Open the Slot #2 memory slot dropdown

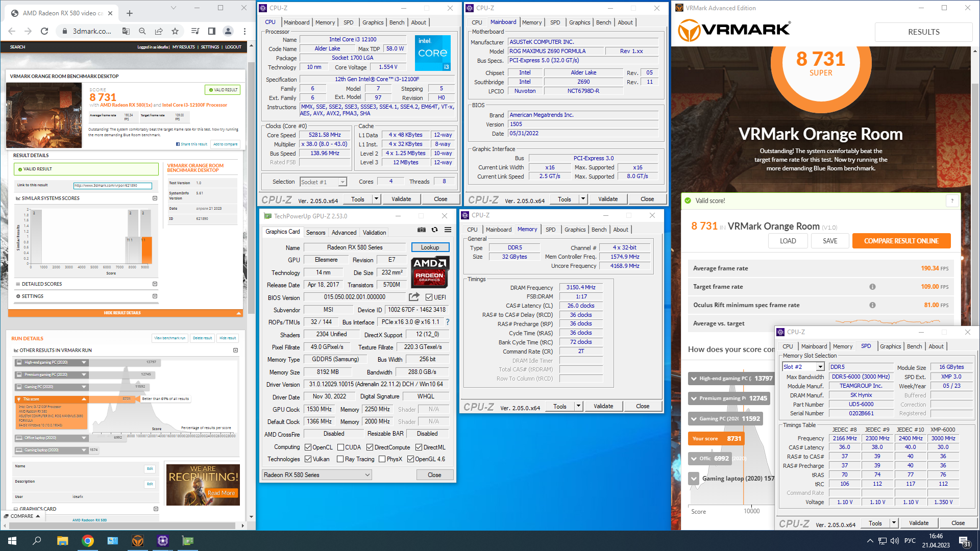coord(803,367)
